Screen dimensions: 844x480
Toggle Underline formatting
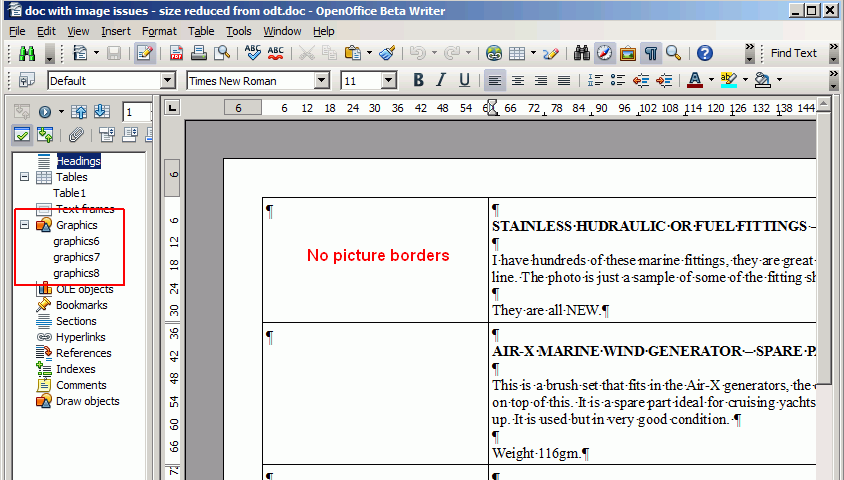(464, 81)
